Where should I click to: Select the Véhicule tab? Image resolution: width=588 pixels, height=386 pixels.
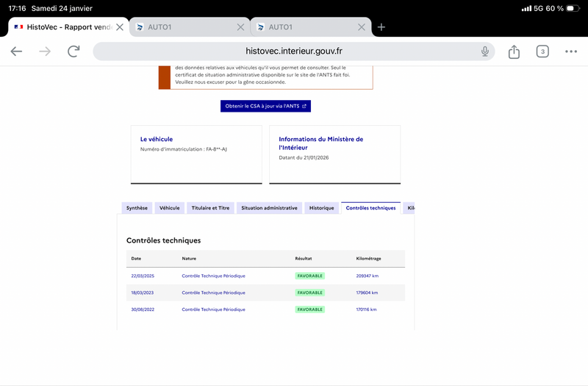(169, 208)
